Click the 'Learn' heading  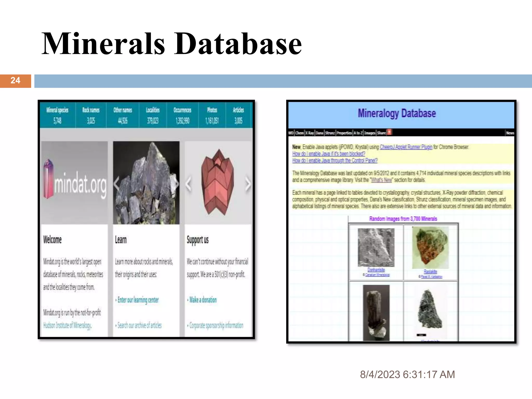[x=121, y=240]
